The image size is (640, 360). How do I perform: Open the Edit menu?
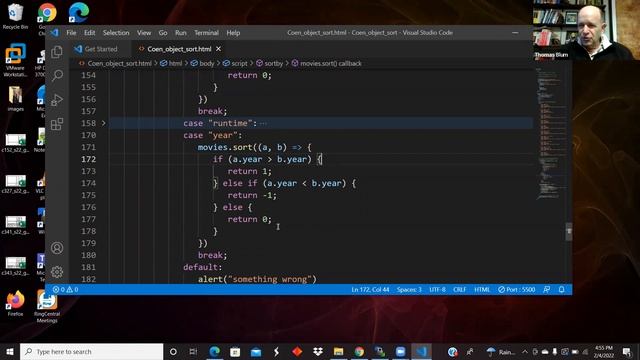click(x=89, y=33)
